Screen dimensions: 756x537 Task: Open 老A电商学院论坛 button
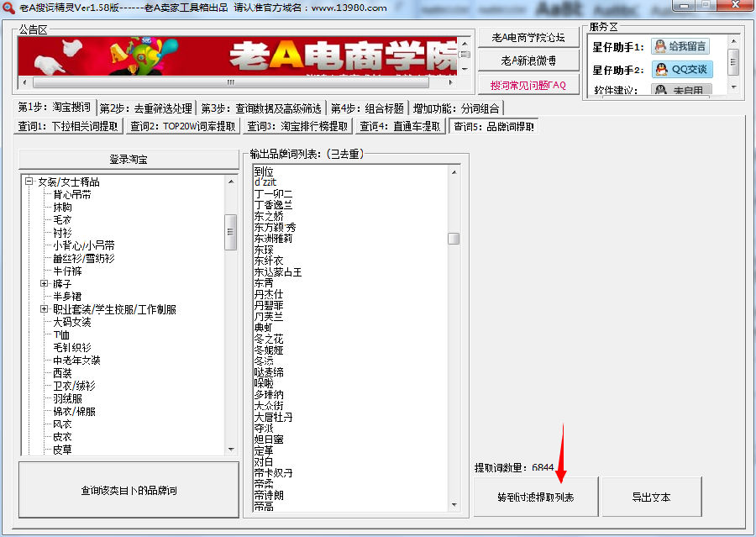(x=528, y=38)
